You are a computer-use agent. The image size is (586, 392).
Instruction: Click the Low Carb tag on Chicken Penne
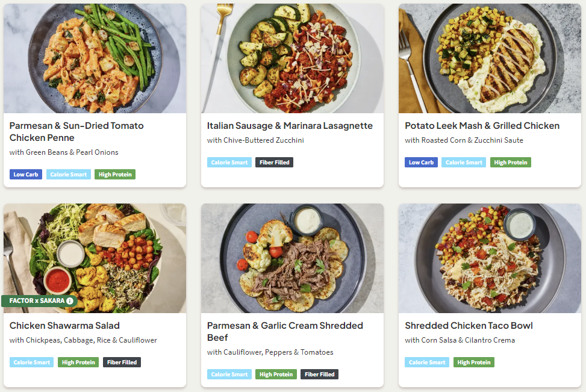[26, 175]
